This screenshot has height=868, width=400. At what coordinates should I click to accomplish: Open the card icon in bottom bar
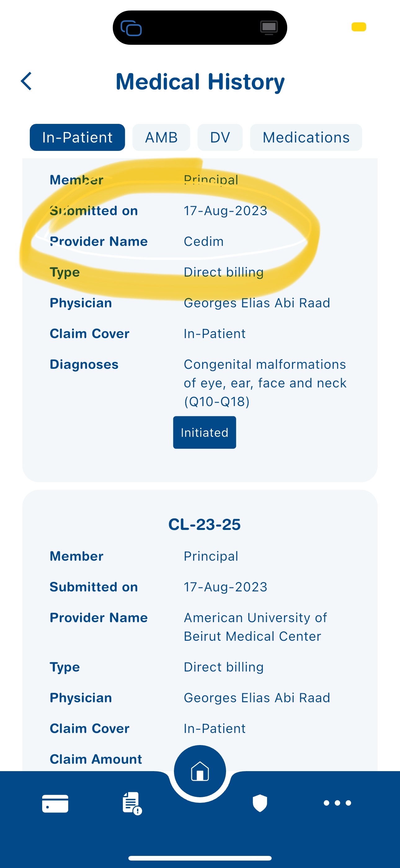pos(55,804)
